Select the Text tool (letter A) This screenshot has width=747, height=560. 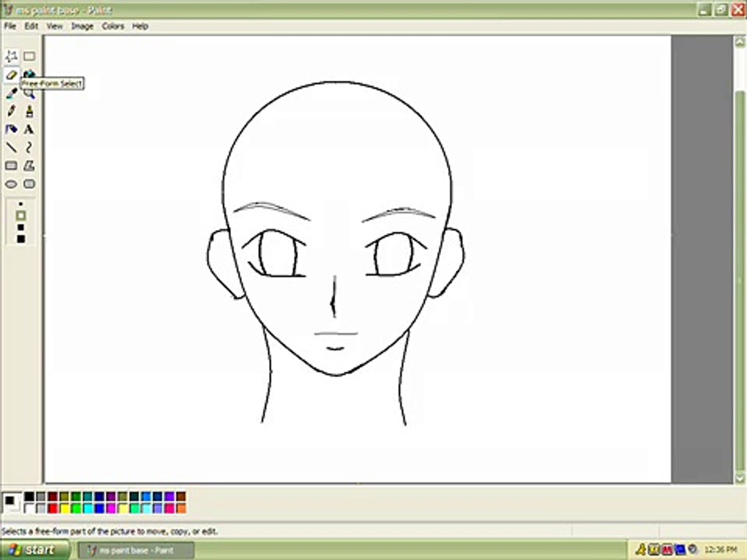29,129
